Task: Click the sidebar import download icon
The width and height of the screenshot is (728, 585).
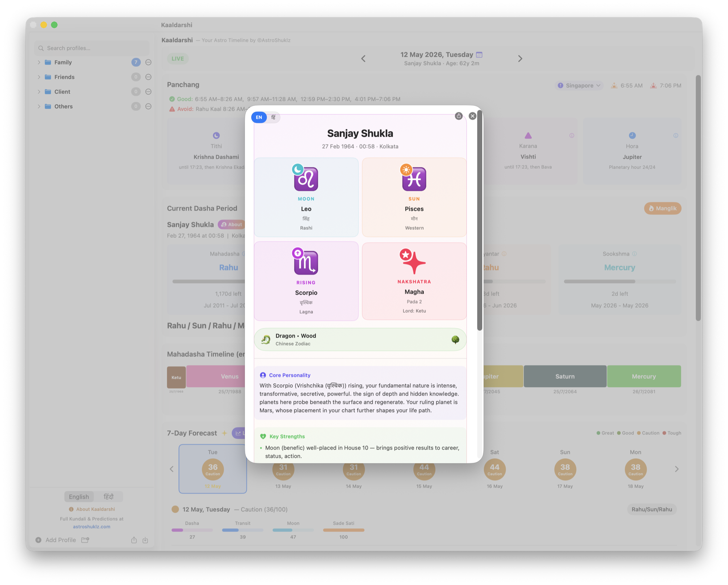Action: (145, 540)
